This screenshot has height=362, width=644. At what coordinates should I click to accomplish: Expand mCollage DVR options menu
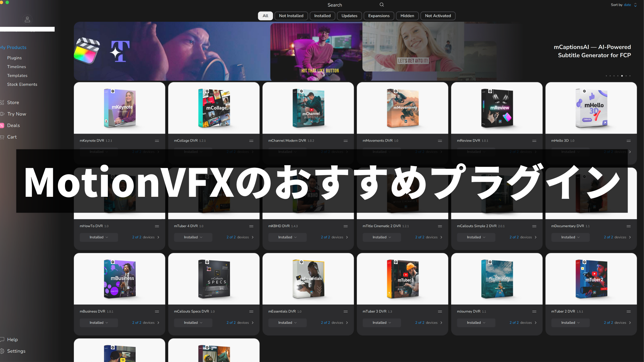pyautogui.click(x=251, y=140)
